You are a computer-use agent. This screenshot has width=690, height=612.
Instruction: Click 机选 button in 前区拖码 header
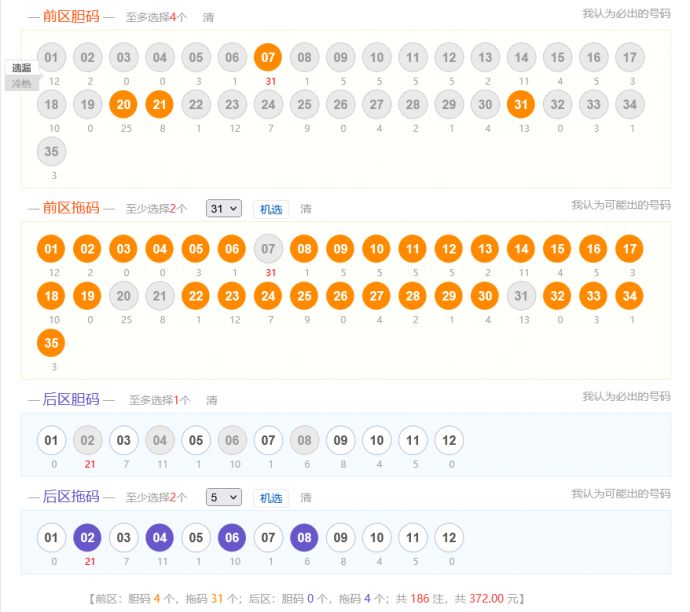271,209
